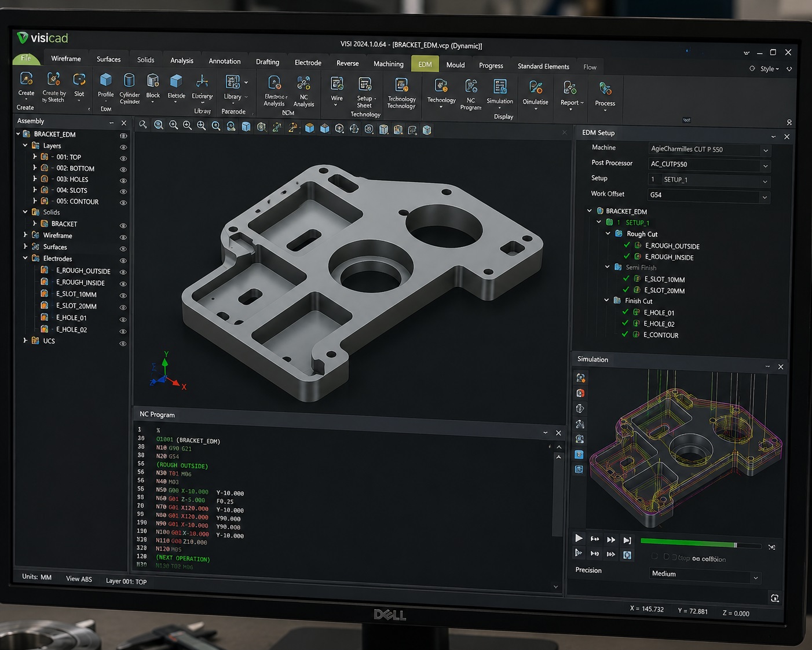Click the top icon in Simulation sidebar
The height and width of the screenshot is (650, 812).
[x=580, y=378]
